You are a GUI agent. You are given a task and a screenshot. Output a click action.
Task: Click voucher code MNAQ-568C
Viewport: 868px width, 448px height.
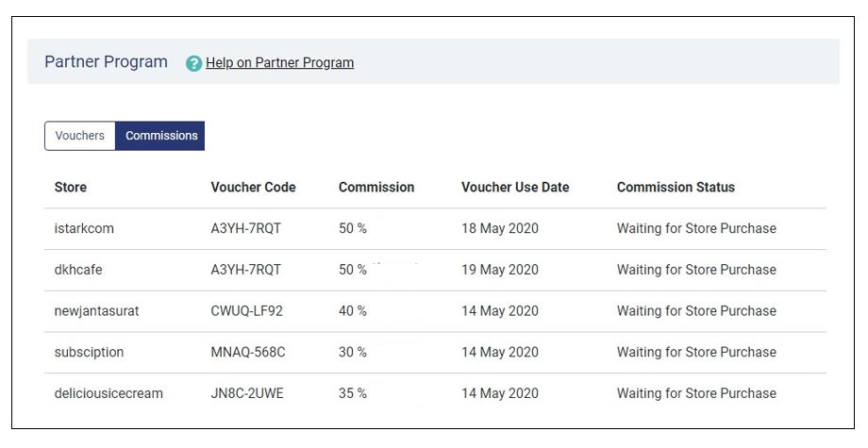[248, 352]
